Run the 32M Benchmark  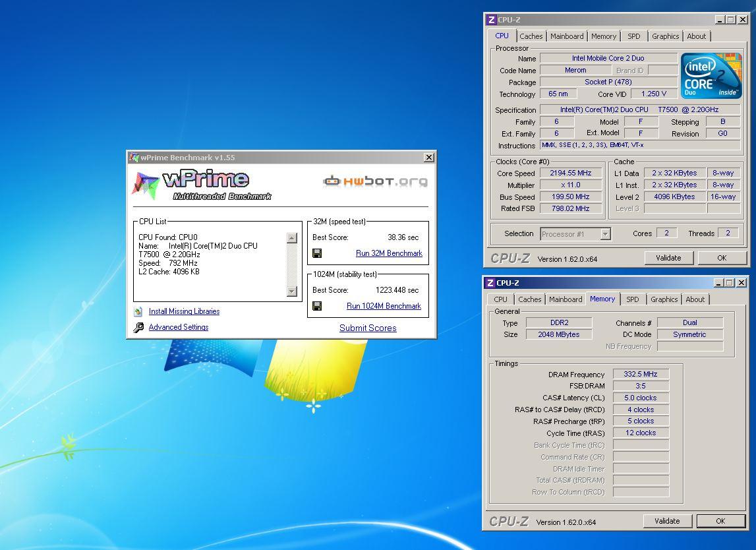pyautogui.click(x=389, y=253)
